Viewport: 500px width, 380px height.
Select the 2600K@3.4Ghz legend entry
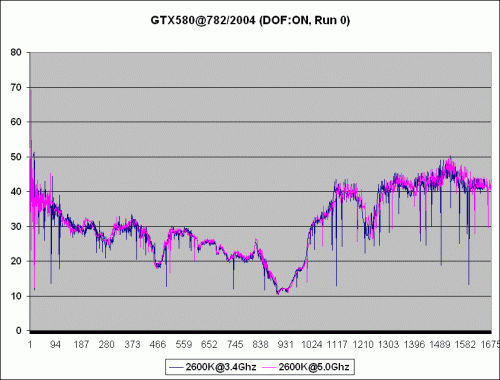pos(212,367)
